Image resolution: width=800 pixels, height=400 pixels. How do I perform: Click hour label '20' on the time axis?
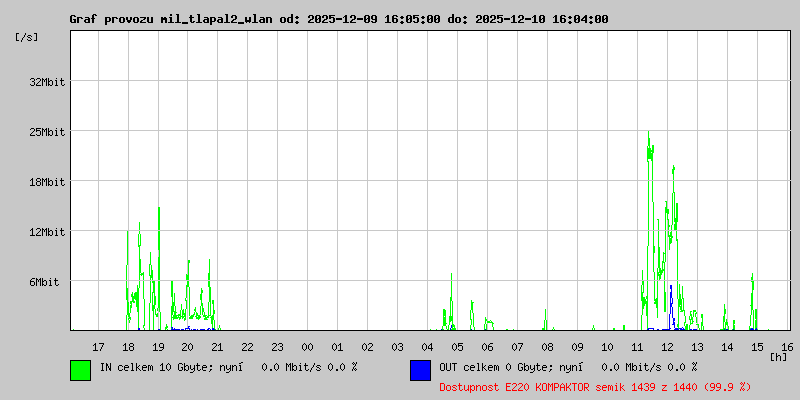click(x=188, y=347)
